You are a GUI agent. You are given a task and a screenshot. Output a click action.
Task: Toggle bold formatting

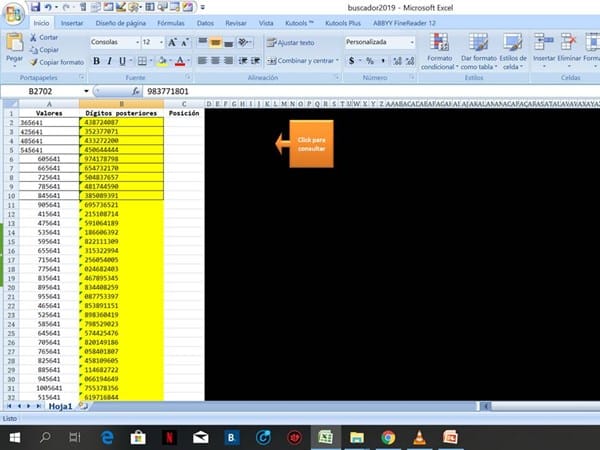[96, 61]
